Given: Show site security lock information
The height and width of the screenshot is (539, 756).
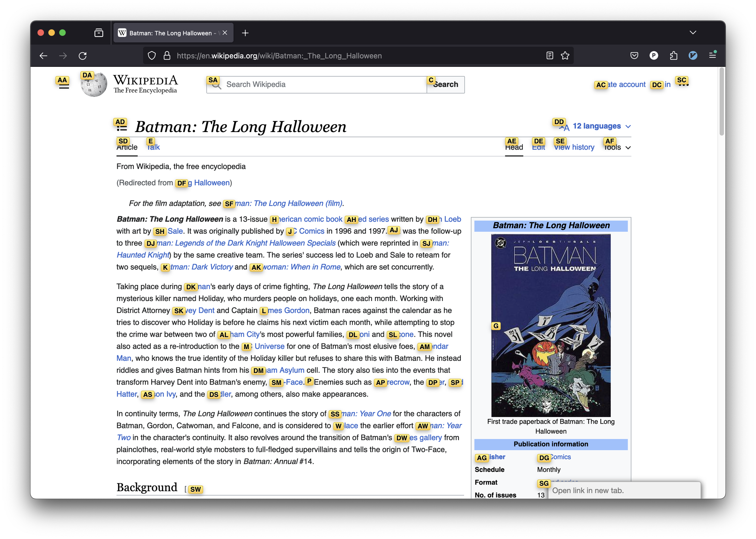Looking at the screenshot, I should click(x=167, y=56).
